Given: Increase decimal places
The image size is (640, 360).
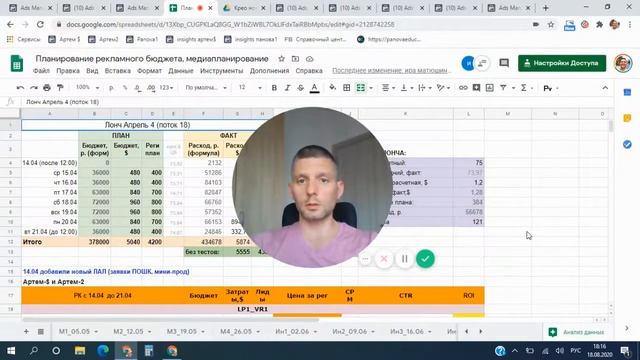Looking at the screenshot, I should 151,88.
